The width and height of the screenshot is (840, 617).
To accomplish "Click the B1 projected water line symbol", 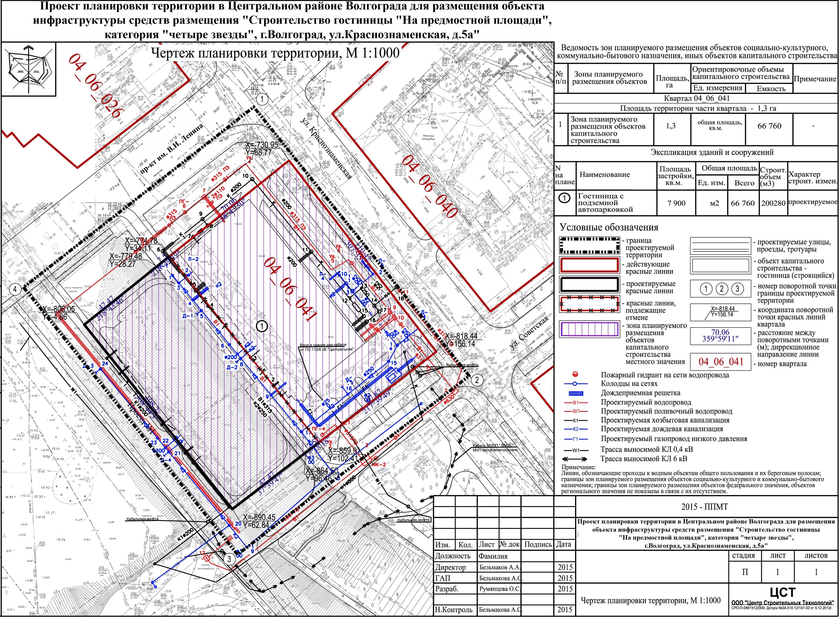I will pyautogui.click(x=576, y=403).
